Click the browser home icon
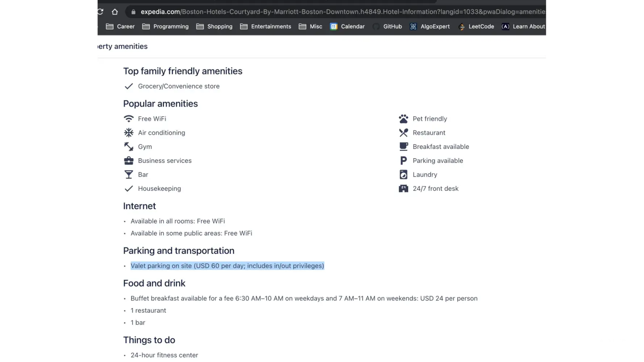The height and width of the screenshot is (362, 644). tap(115, 12)
